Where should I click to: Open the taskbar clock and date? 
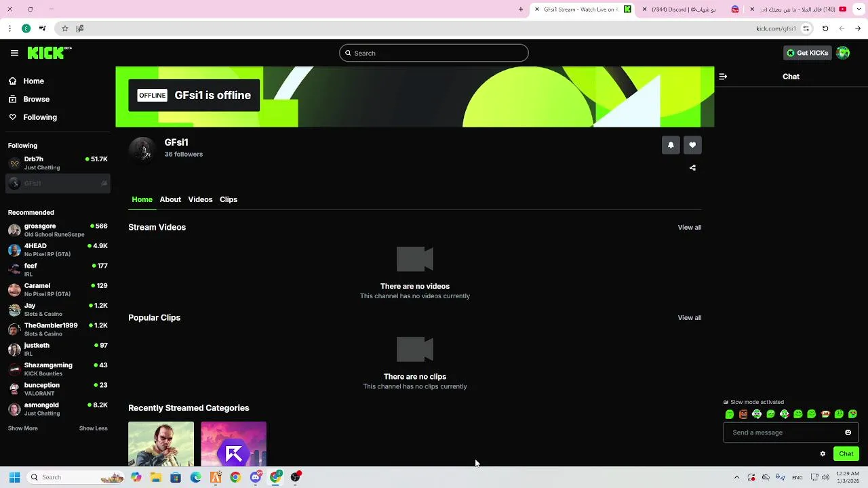(x=848, y=477)
